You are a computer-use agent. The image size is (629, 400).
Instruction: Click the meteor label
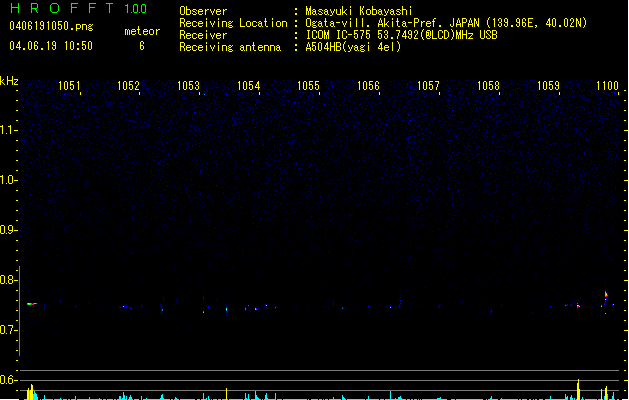click(142, 31)
